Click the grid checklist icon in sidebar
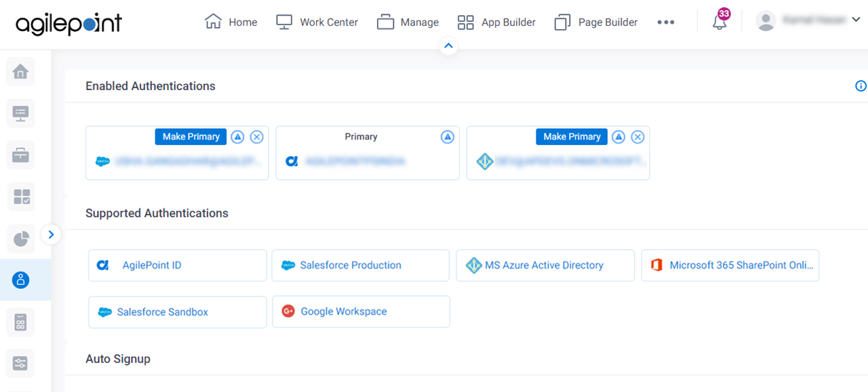Screen dimensions: 868x392 20,197
